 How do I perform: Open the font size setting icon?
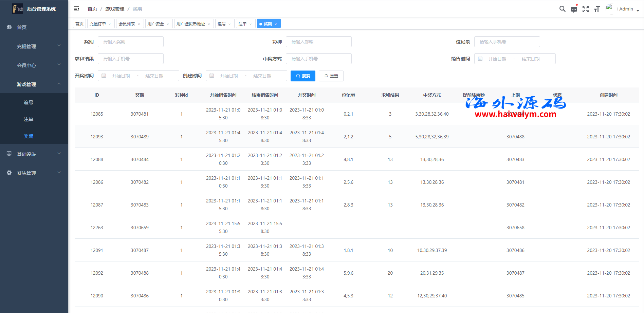(x=597, y=9)
